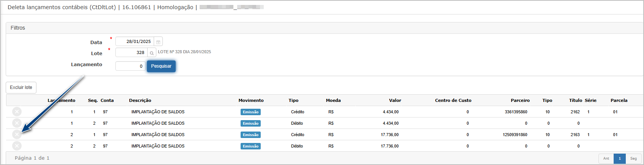Screen dimensions: 644x165
Task: Go to next page with Seg button
Action: click(633, 159)
